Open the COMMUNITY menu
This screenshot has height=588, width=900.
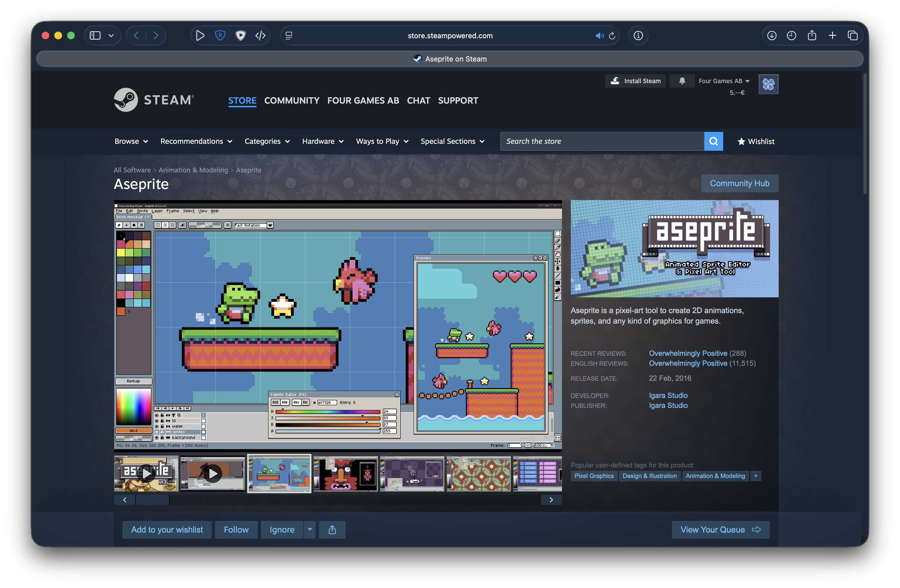(x=292, y=101)
